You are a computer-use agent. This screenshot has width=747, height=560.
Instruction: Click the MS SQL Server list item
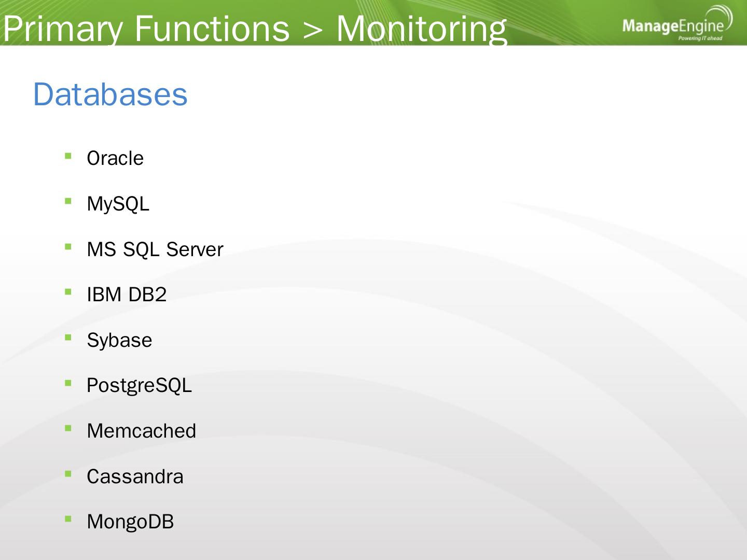(x=155, y=249)
